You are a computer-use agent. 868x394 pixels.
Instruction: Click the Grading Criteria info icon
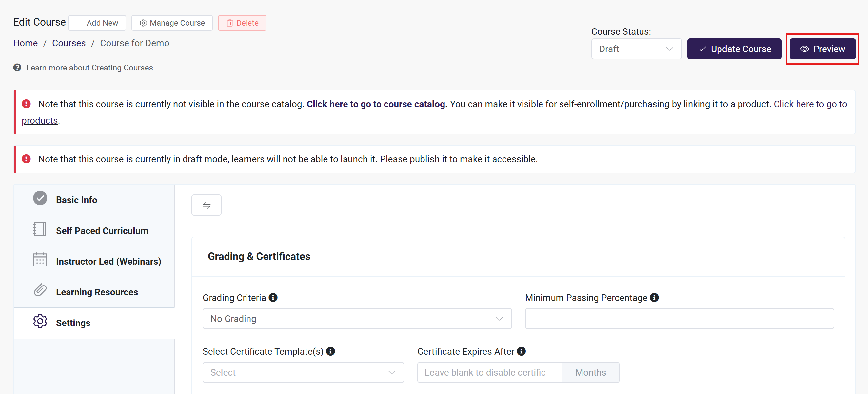tap(273, 298)
